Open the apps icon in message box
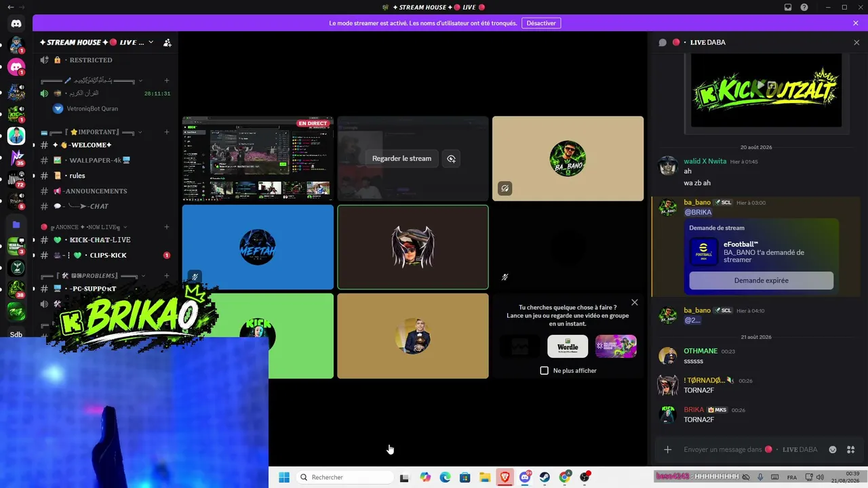The image size is (868, 488). 851,449
